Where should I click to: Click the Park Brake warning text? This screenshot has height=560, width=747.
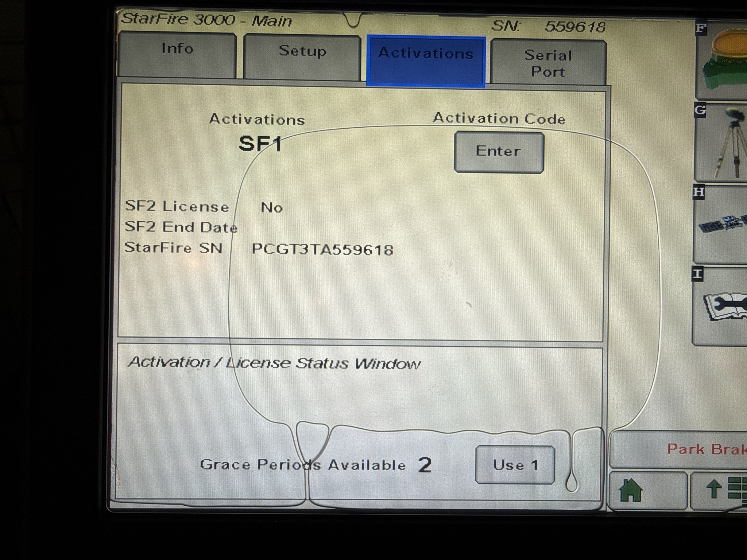point(708,449)
